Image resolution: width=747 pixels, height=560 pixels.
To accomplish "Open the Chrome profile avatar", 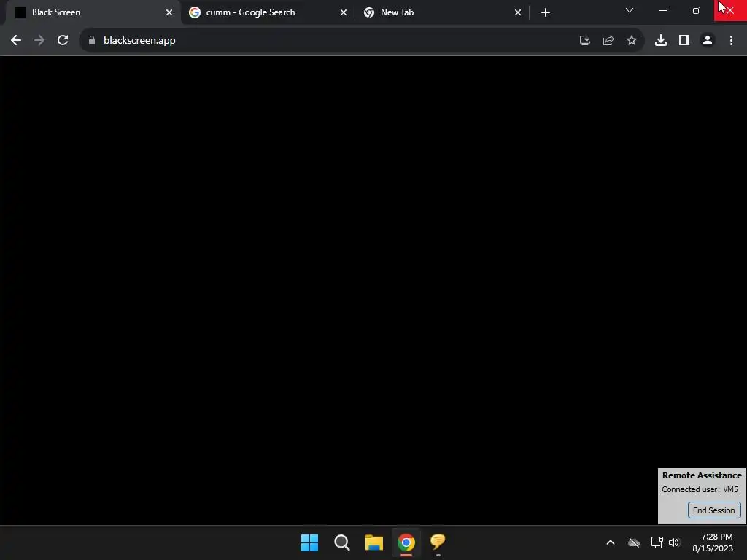I will pos(708,41).
